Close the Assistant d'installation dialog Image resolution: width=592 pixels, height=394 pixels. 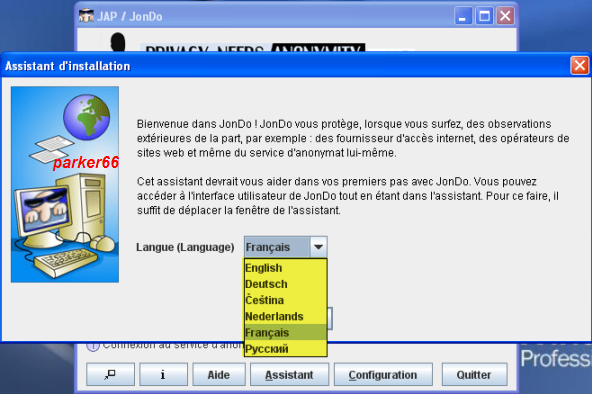pos(580,66)
